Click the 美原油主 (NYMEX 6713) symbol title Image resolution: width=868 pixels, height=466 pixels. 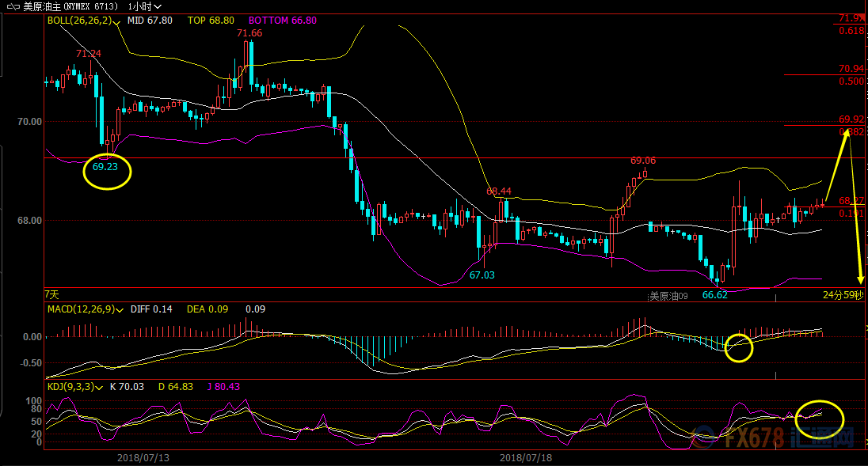click(x=71, y=6)
